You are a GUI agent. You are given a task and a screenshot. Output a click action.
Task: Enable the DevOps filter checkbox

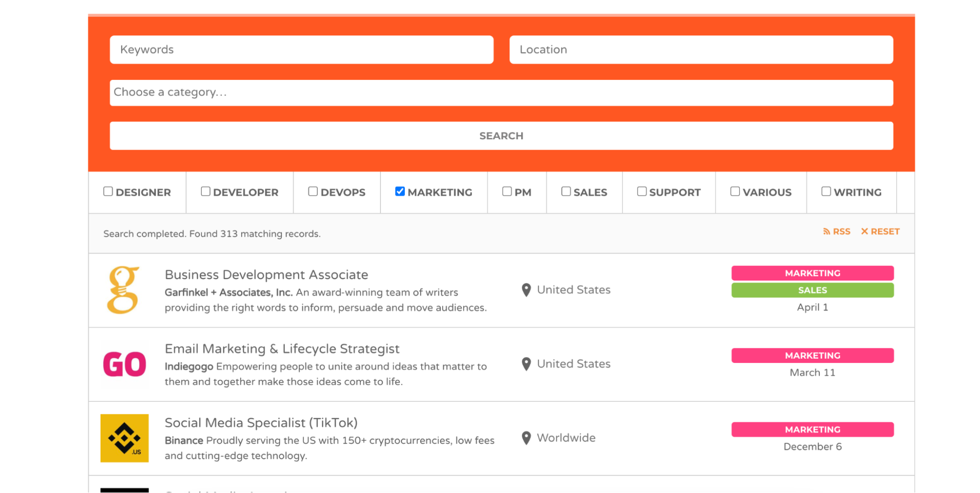click(x=313, y=191)
